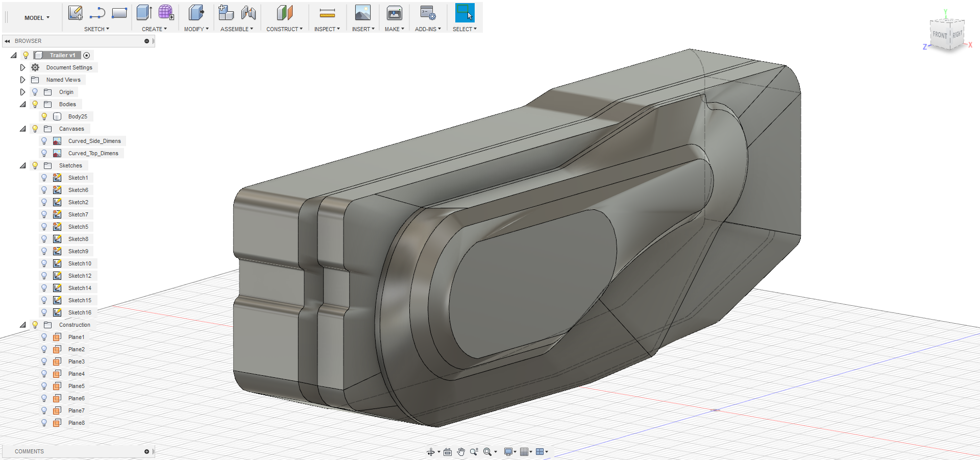Click the Fit zoom magnifier icon
The height and width of the screenshot is (460, 980).
click(x=487, y=452)
